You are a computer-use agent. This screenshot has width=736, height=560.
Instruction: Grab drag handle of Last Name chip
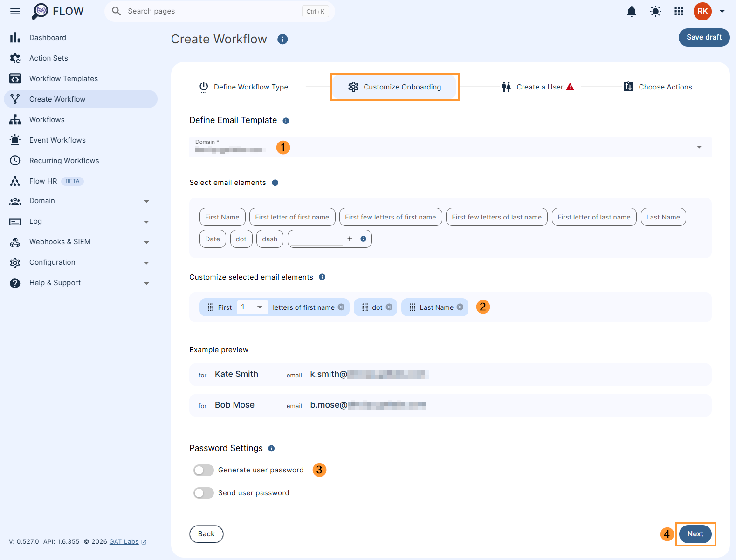click(413, 307)
